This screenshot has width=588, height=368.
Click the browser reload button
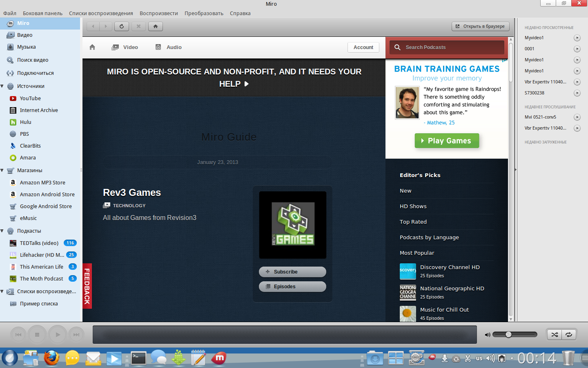122,27
